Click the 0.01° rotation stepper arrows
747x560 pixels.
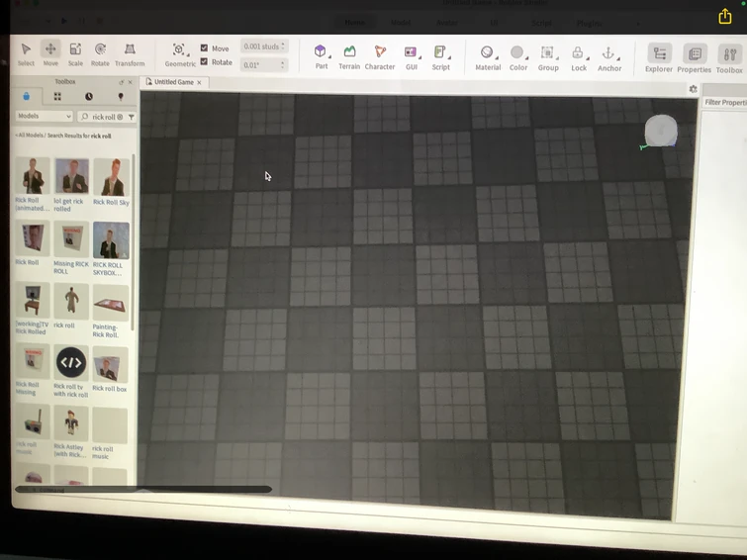(283, 64)
